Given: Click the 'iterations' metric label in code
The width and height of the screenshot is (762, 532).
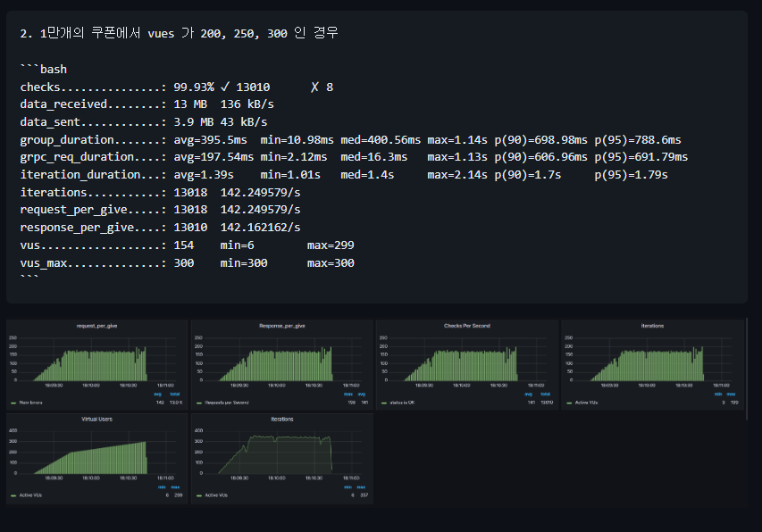Looking at the screenshot, I should click(x=54, y=192).
